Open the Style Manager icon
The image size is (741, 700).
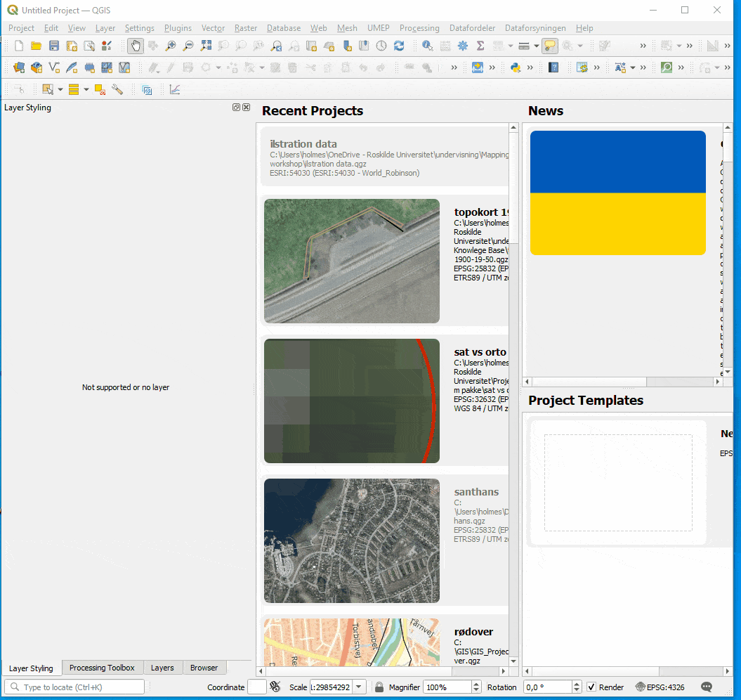point(107,46)
